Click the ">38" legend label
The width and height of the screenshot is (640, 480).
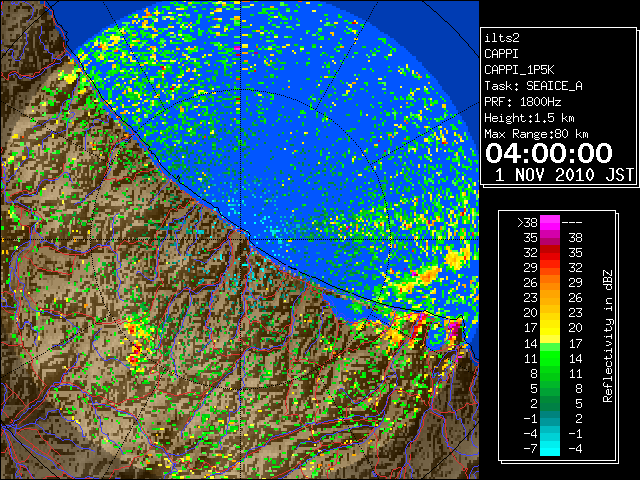pyautogui.click(x=527, y=223)
